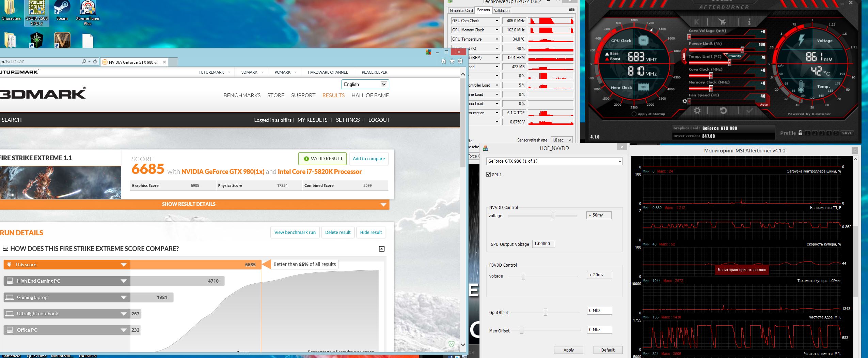Adjust the NVVDD Control voltage slider

pos(553,215)
